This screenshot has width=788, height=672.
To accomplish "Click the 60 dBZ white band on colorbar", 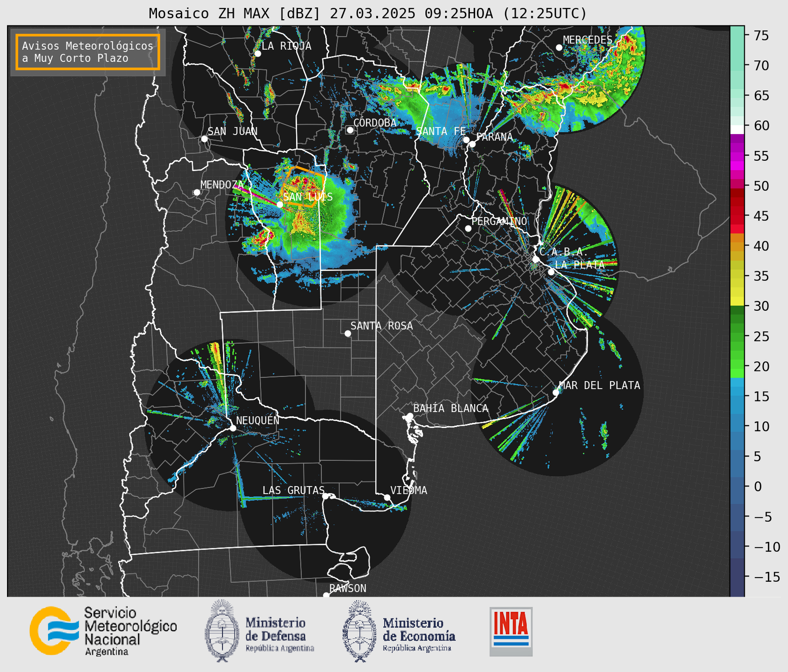I will click(x=737, y=129).
